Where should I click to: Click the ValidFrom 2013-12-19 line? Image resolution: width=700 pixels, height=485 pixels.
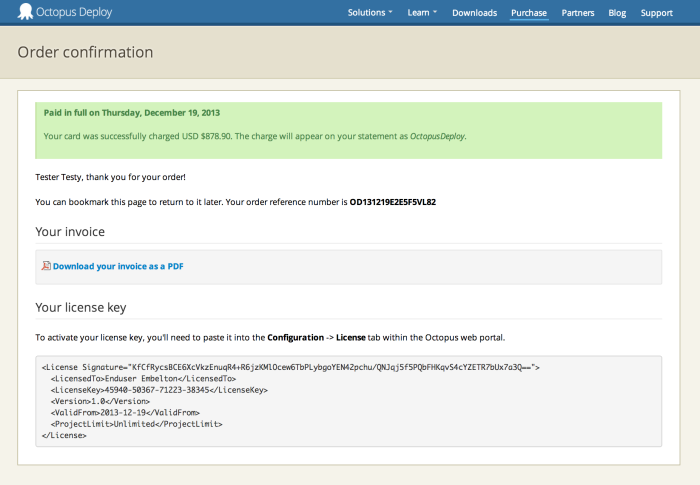coord(125,413)
